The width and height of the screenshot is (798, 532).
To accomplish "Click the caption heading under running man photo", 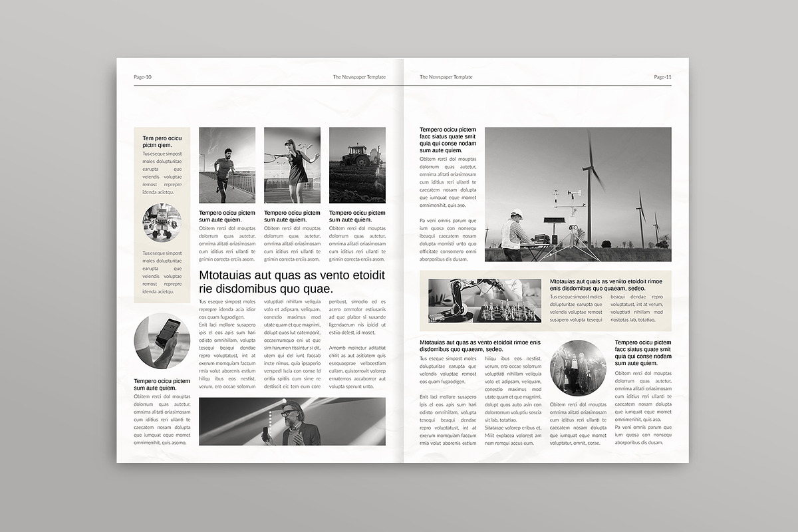I will [227, 216].
